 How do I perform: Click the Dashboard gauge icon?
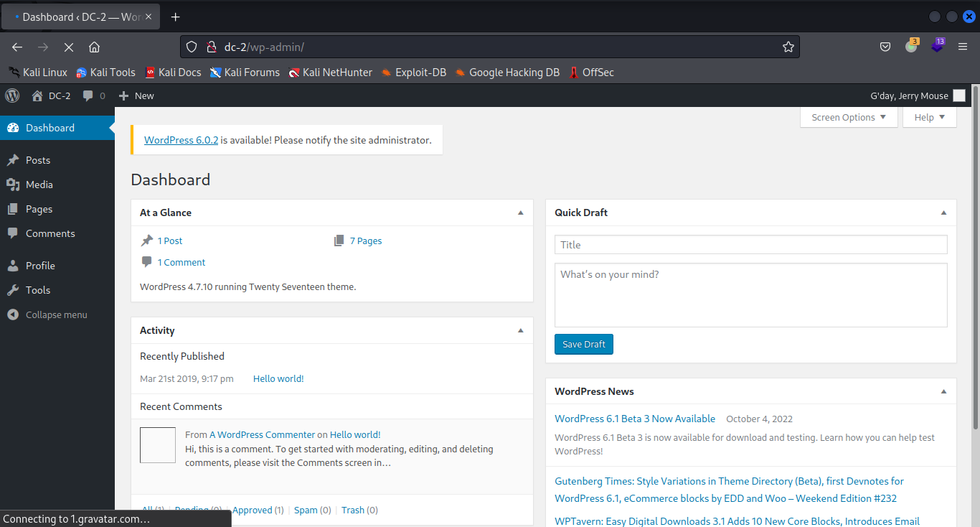point(13,128)
